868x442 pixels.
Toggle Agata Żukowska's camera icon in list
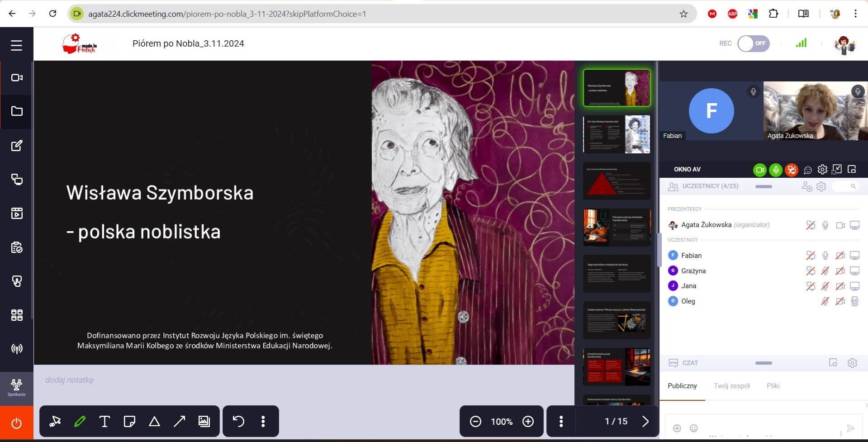pyautogui.click(x=840, y=225)
